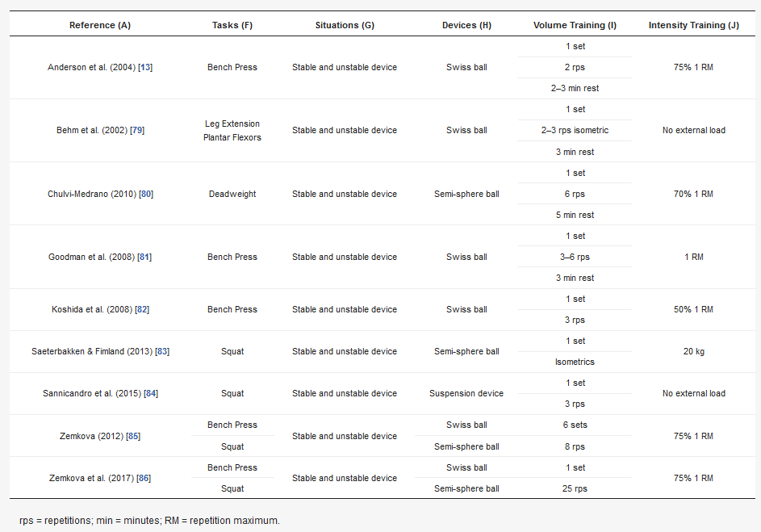This screenshot has height=532, width=761.
Task: Click the Situations (G) header cell
Action: point(345,25)
